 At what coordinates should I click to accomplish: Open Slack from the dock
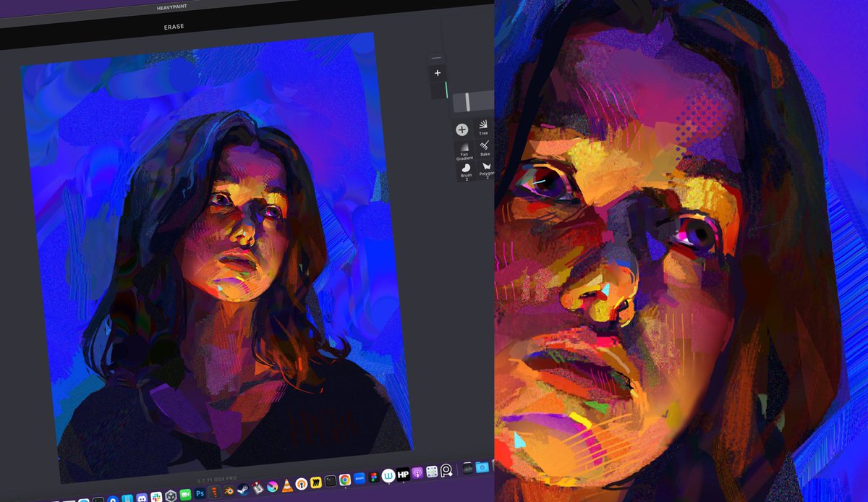156,497
